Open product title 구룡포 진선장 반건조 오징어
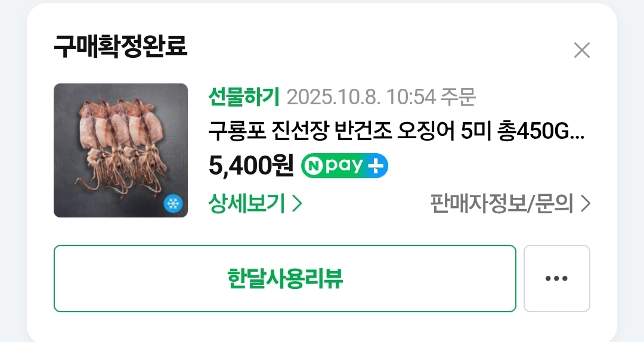This screenshot has height=342, width=644. coord(396,132)
